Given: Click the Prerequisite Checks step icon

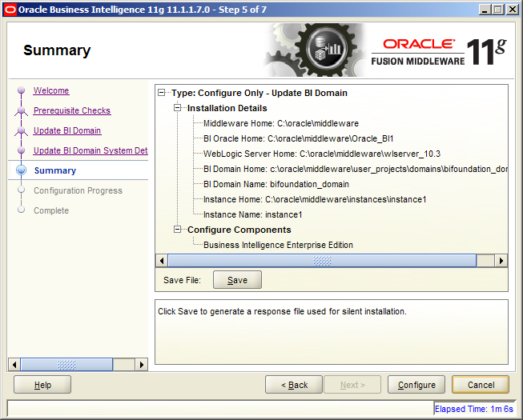Looking at the screenshot, I should point(22,111).
